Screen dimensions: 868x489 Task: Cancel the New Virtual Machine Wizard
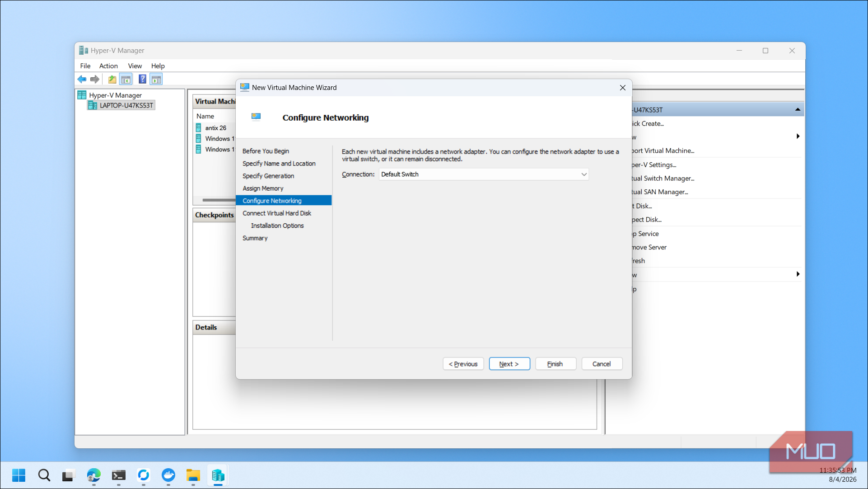[602, 364]
